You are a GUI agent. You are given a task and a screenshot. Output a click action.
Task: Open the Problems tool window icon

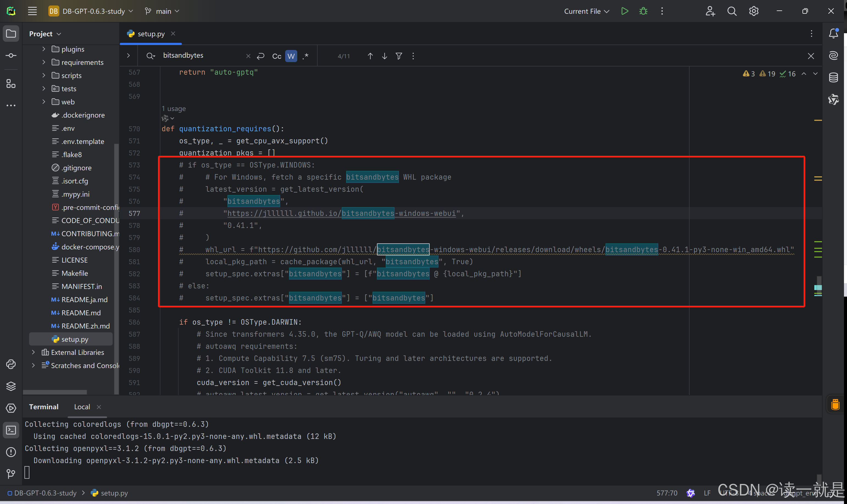coord(11,452)
